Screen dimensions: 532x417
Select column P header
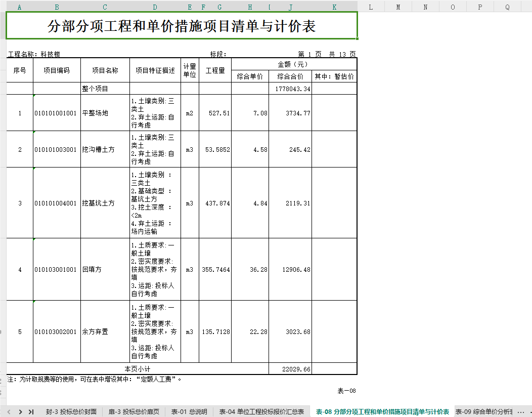(x=480, y=7)
